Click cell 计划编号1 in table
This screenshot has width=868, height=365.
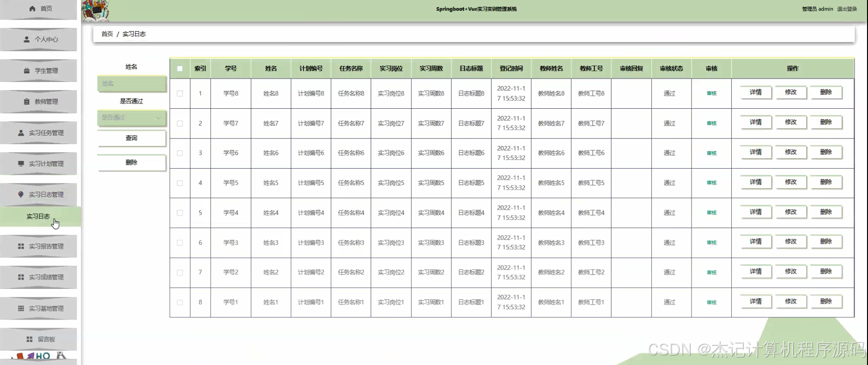coord(311,302)
